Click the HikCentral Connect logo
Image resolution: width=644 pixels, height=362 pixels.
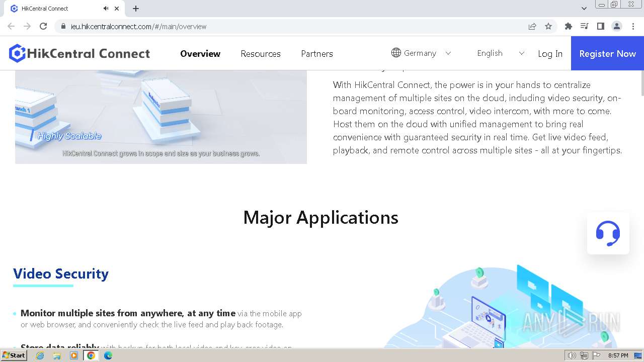[x=79, y=53]
